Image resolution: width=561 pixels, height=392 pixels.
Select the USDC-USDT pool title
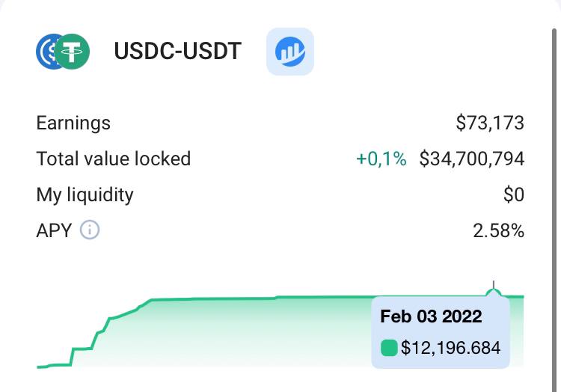[177, 52]
